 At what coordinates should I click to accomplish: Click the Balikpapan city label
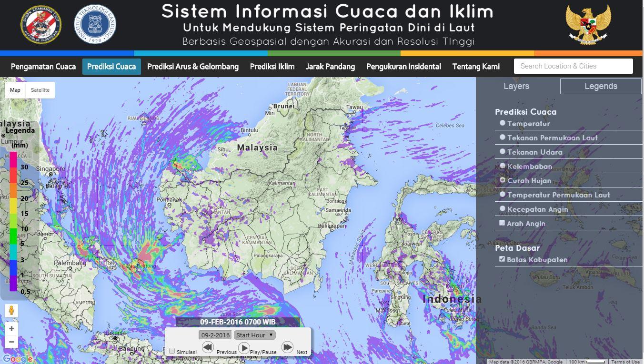click(332, 226)
